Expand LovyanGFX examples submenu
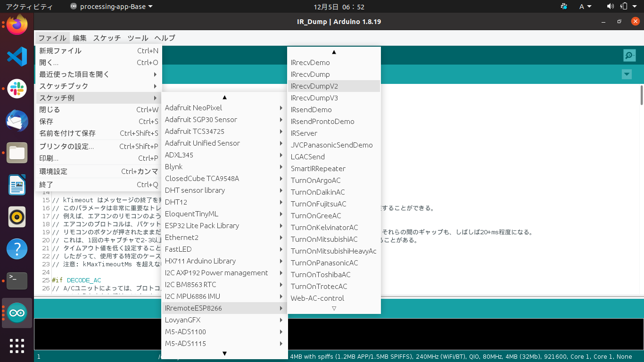 point(224,320)
